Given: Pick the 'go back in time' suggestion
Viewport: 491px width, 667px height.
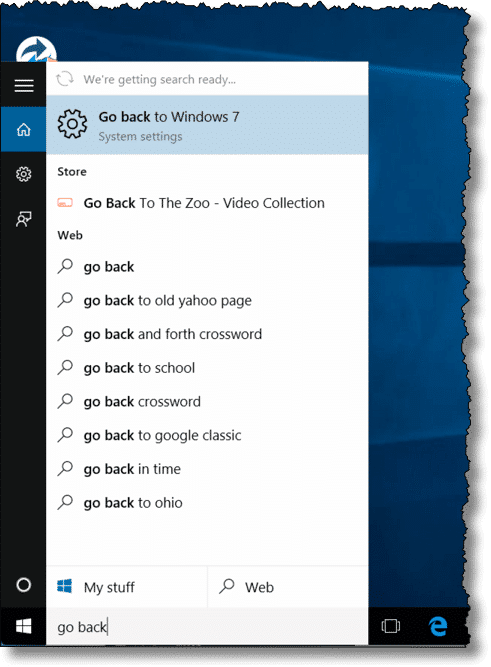Looking at the screenshot, I should [x=207, y=469].
